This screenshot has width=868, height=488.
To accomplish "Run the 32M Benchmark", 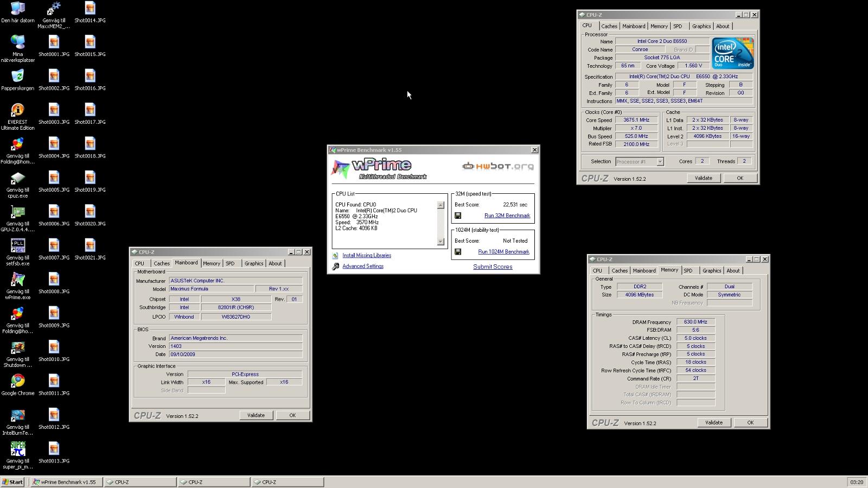I will 507,216.
